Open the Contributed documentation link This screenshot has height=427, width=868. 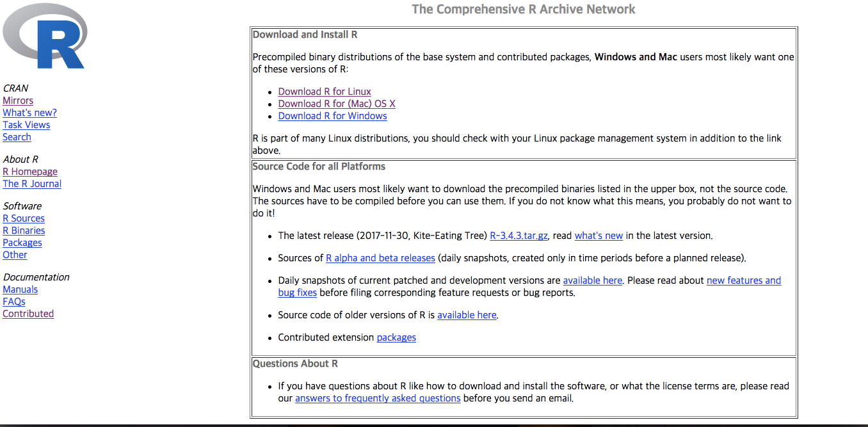click(x=28, y=314)
